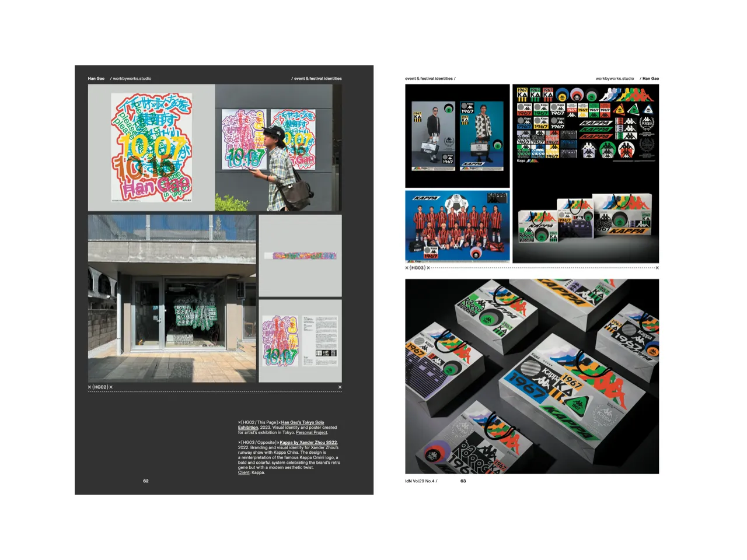Click the 'Han Gao' header on page 62
This screenshot has width=747, height=560.
coord(96,78)
